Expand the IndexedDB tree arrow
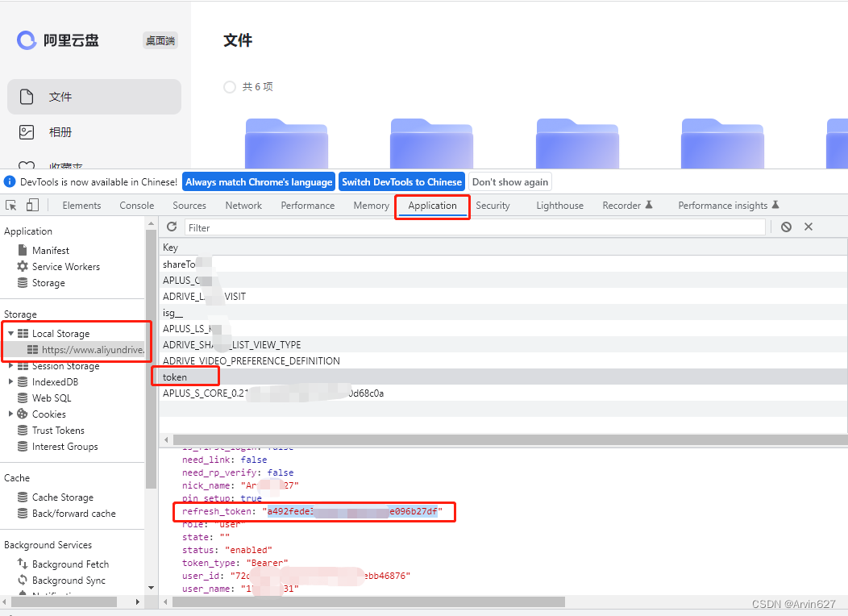The width and height of the screenshot is (848, 616). click(x=10, y=382)
